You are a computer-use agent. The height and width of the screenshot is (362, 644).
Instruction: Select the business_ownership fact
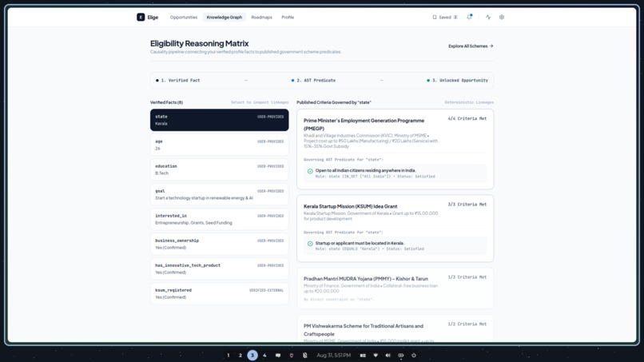pos(219,244)
